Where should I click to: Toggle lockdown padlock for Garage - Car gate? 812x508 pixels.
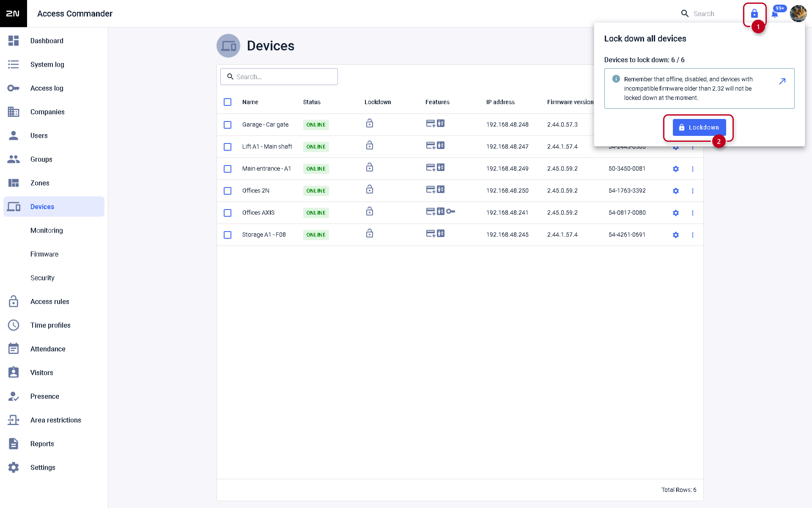pos(369,123)
